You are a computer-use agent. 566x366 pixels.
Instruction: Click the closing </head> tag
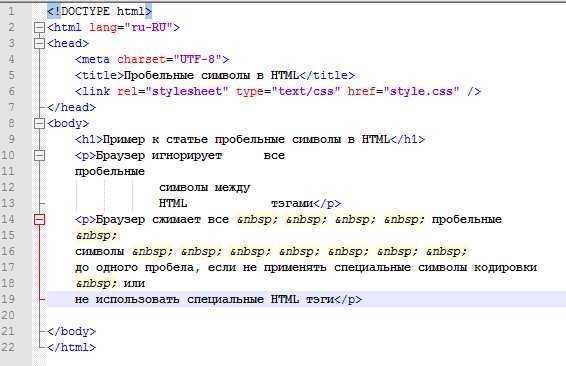[x=71, y=108]
